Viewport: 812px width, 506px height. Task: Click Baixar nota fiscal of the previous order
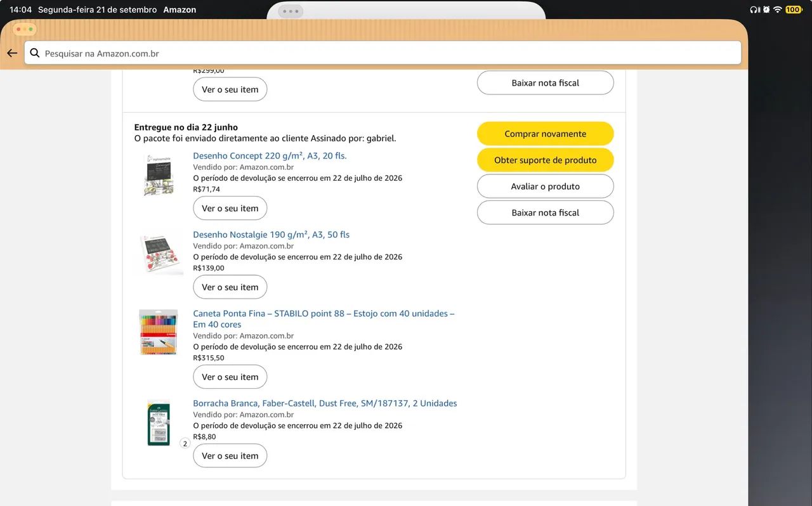(x=546, y=83)
